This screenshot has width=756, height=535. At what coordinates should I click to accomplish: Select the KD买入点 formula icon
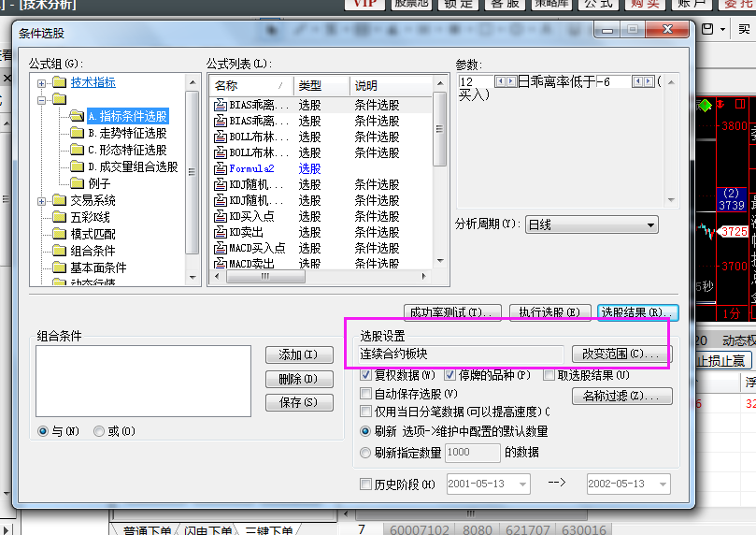[221, 217]
